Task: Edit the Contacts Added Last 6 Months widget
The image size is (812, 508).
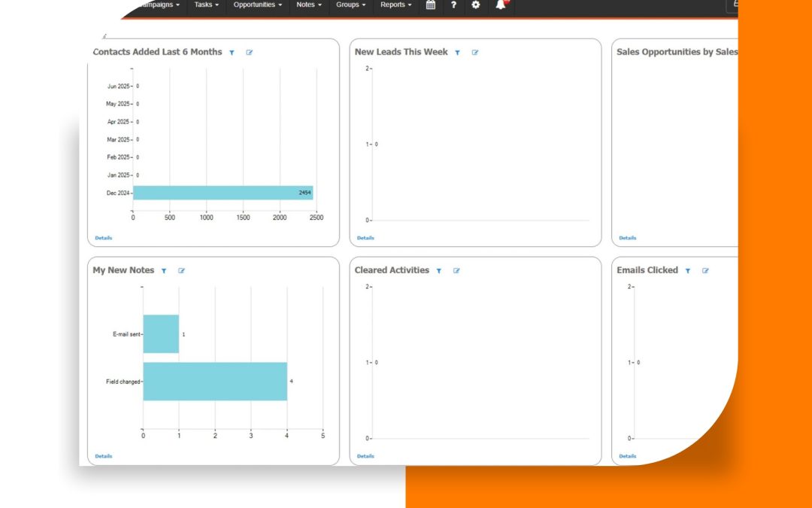Action: (250, 53)
